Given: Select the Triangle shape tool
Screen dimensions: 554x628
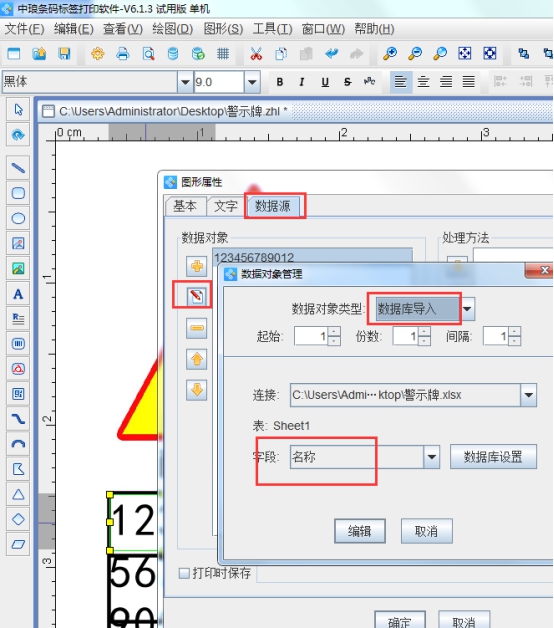Looking at the screenshot, I should point(18,494).
